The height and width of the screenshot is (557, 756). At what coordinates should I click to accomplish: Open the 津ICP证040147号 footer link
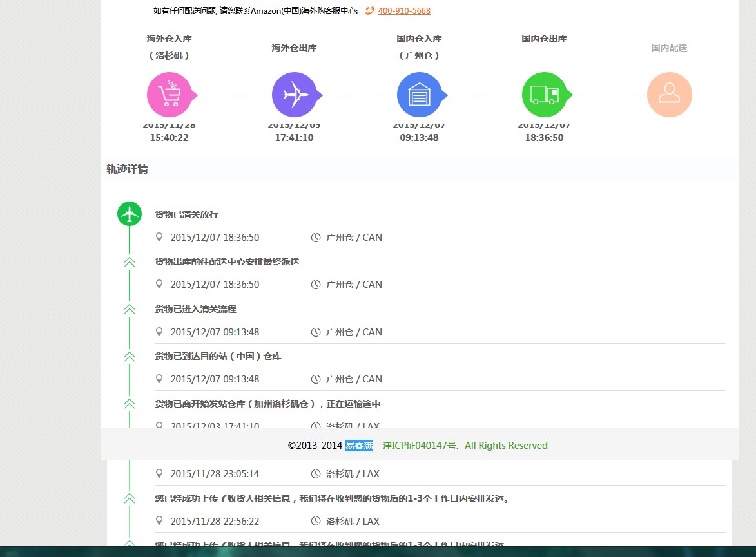point(420,445)
